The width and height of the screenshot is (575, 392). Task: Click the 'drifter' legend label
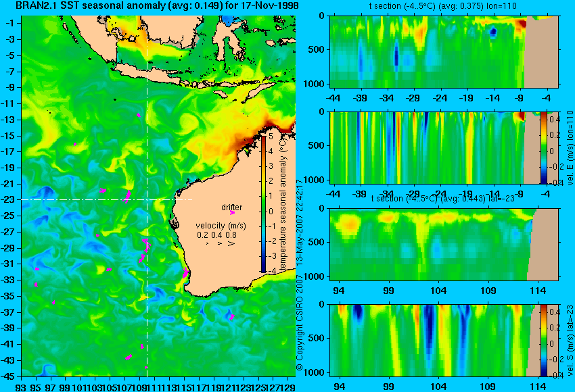coord(232,207)
